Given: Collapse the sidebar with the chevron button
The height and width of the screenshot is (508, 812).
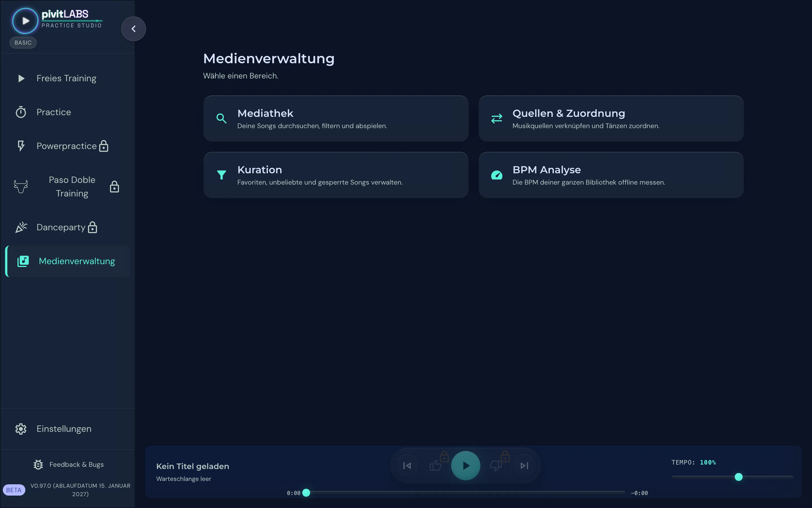Looking at the screenshot, I should 134,29.
